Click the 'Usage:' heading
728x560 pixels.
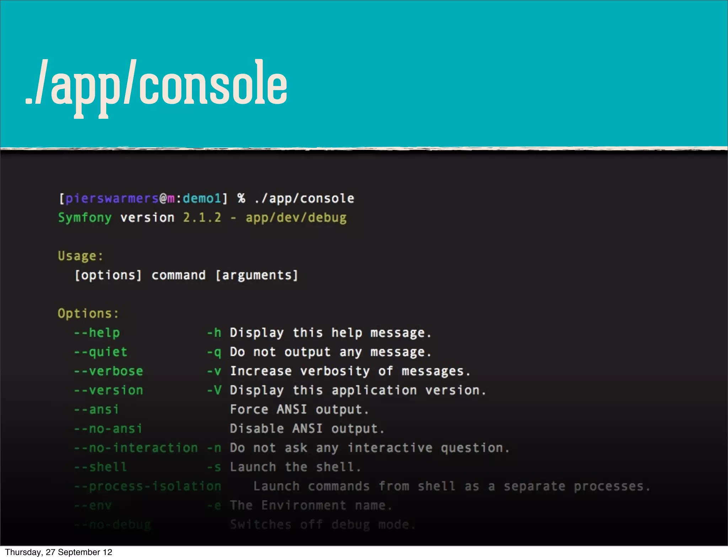(81, 256)
